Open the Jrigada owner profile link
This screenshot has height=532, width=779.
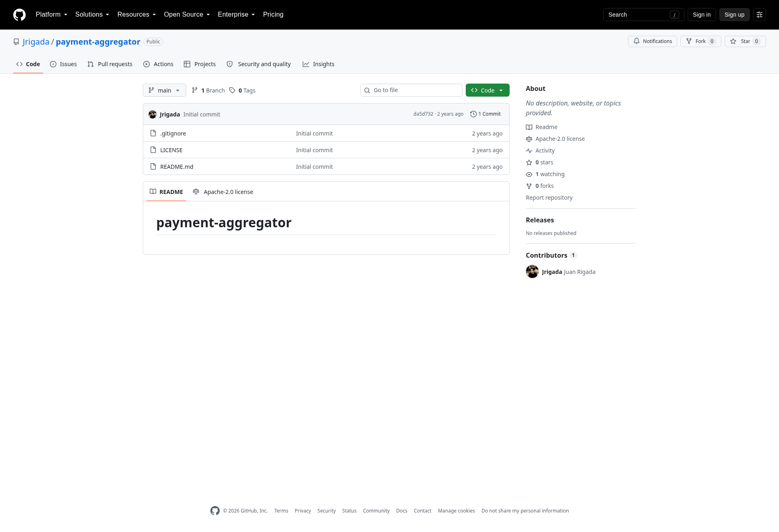pyautogui.click(x=36, y=42)
